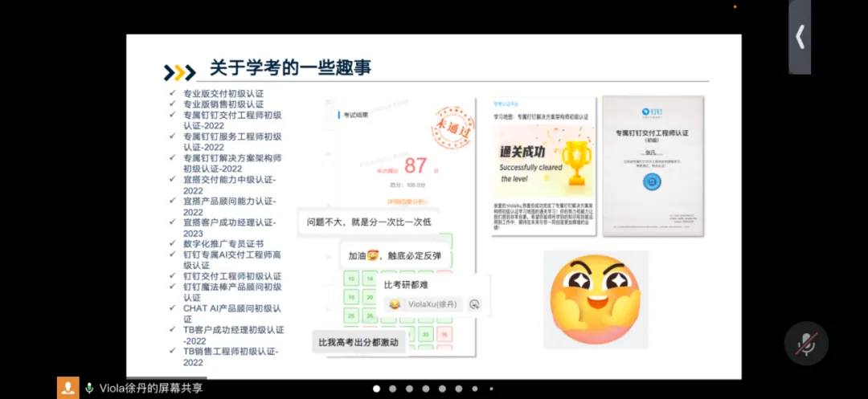The width and height of the screenshot is (868, 399).
Task: Tap the green microphone icon beside Viola徐丹
Action: [x=89, y=388]
